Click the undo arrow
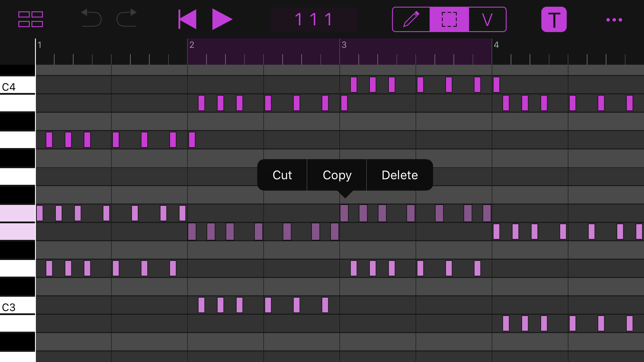This screenshot has width=644, height=362. click(x=91, y=18)
